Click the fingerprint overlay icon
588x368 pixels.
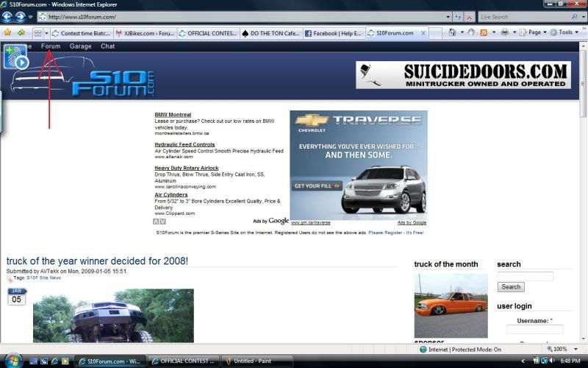pos(15,57)
